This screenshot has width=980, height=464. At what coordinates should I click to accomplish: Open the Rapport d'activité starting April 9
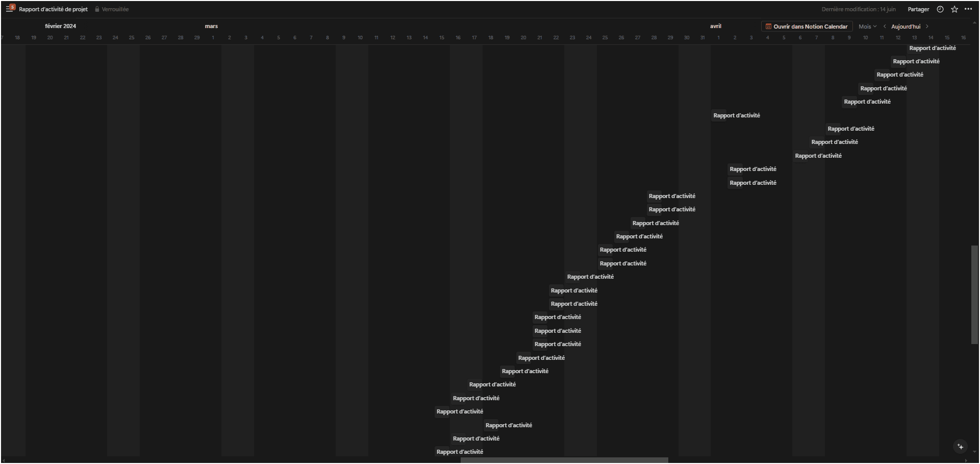tap(867, 102)
